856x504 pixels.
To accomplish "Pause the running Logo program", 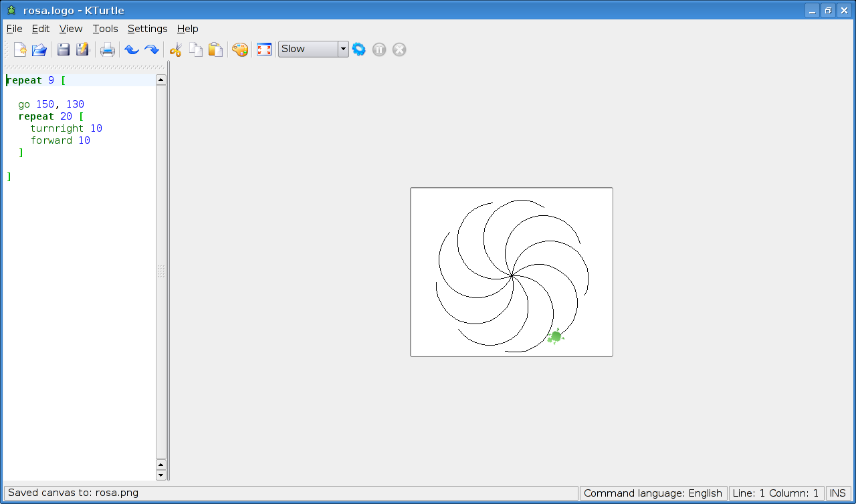I will pos(379,49).
